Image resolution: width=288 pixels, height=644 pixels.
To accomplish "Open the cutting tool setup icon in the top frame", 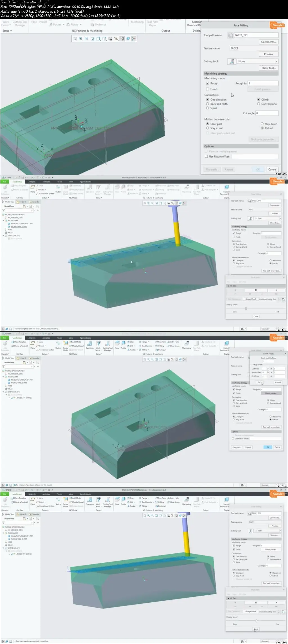I will coord(232,61).
